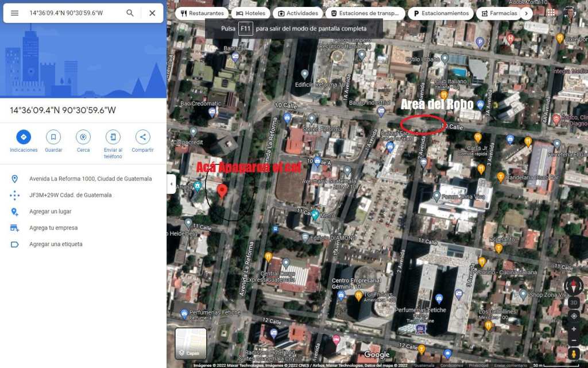Share location via Compartir icon
The width and height of the screenshot is (588, 368).
[x=142, y=137]
